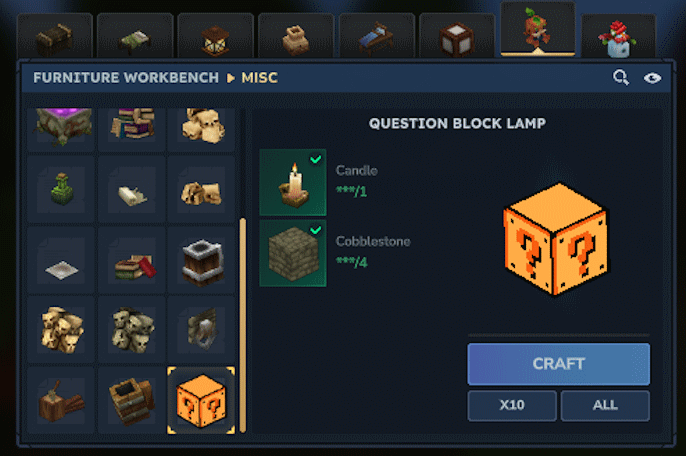This screenshot has width=686, height=456.
Task: Choose the green potion bottle recipe
Action: click(61, 189)
